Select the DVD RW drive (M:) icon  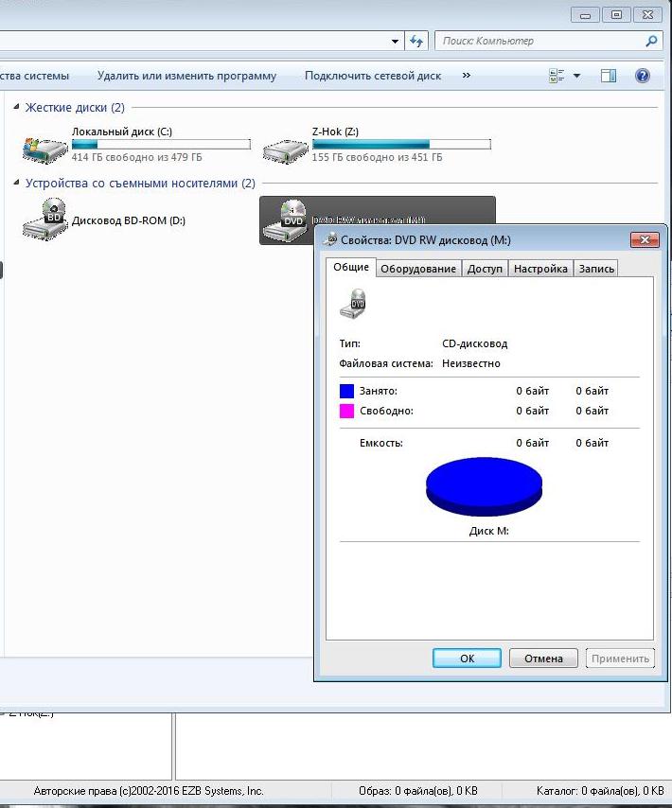coord(286,220)
